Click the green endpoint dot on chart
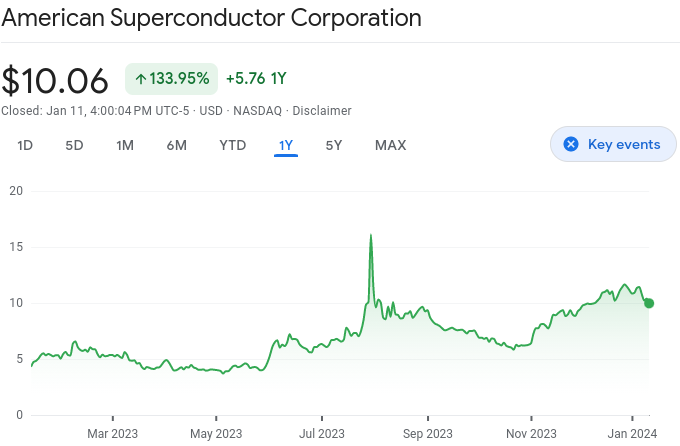This screenshot has height=446, width=680. 649,303
